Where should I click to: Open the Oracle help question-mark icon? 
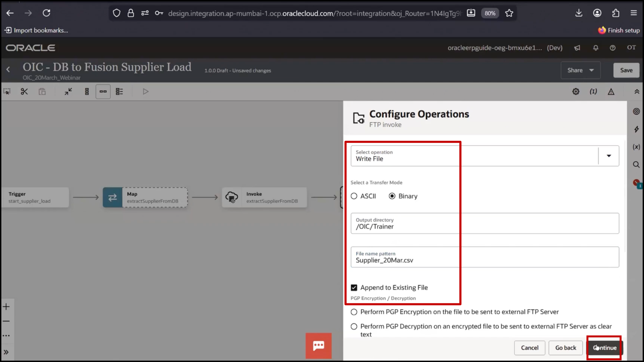(613, 48)
